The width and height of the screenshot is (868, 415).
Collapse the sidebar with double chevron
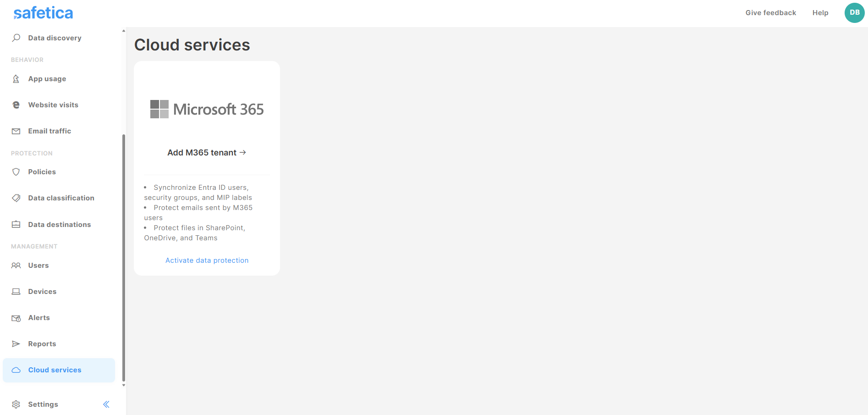(106, 404)
